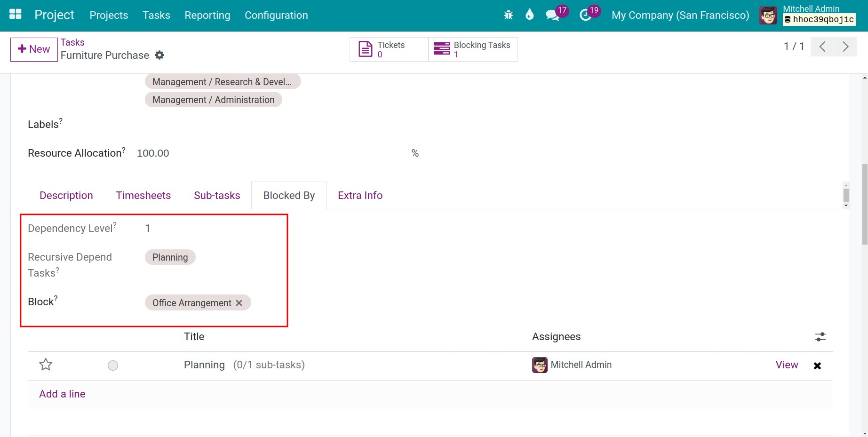Click the Title column header
This screenshot has width=868, height=437.
click(x=194, y=337)
